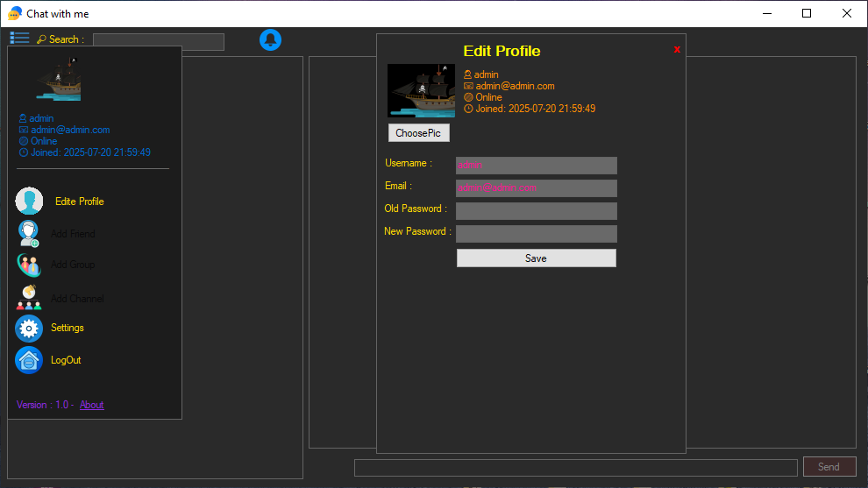Screen dimensions: 868x488
Task: Click the blue notification bell icon
Action: [x=270, y=39]
